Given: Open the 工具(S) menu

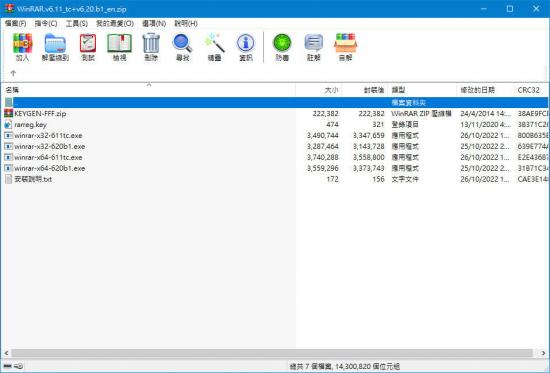Looking at the screenshot, I should 77,24.
